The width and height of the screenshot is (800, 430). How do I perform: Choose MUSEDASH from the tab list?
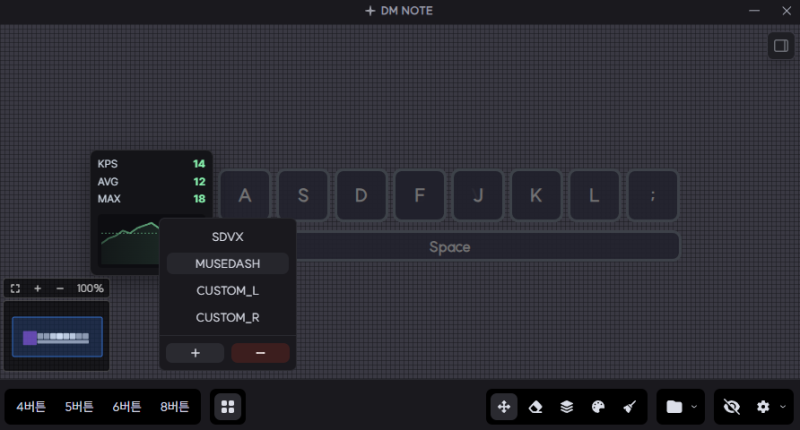coord(228,264)
